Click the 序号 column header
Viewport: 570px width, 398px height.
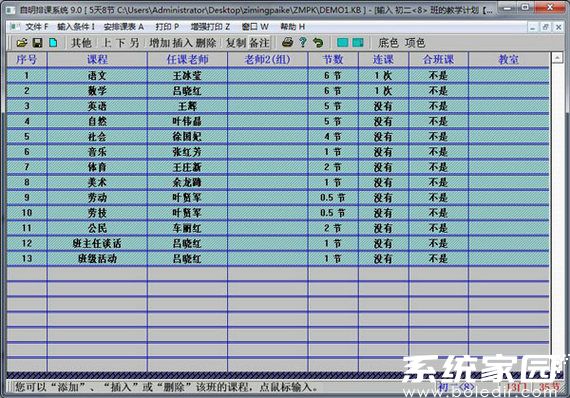27,59
